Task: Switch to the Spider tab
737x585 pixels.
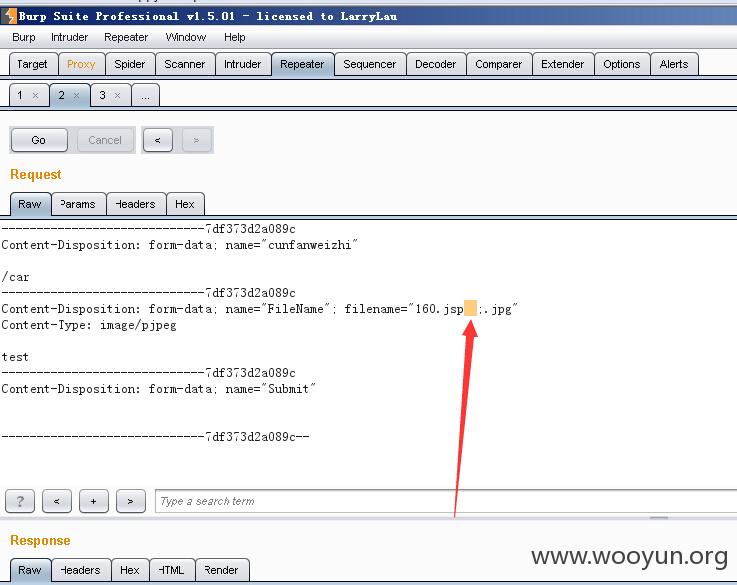Action: click(x=130, y=64)
